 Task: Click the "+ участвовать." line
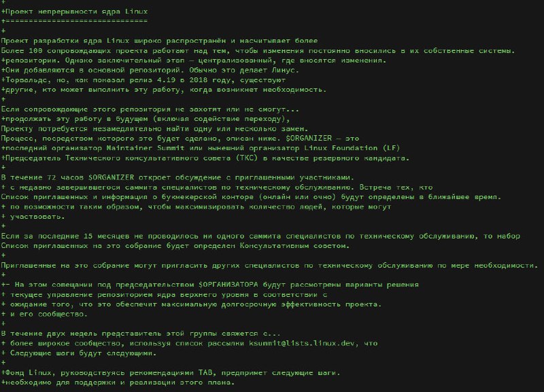pos(37,216)
